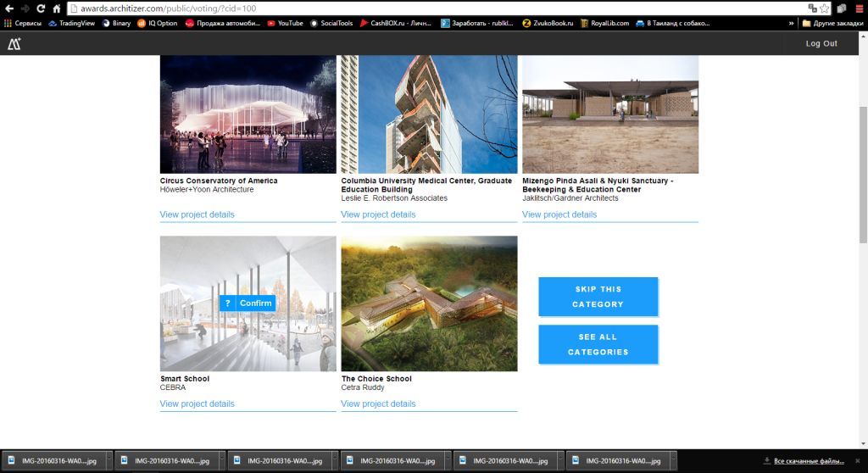
Task: View project details for Circus Conservatory of America
Action: pyautogui.click(x=197, y=214)
